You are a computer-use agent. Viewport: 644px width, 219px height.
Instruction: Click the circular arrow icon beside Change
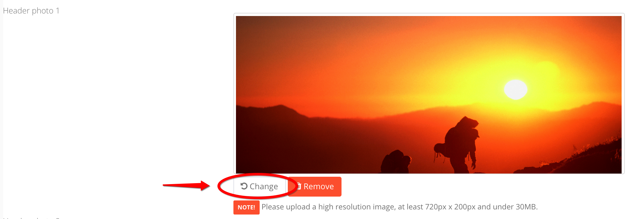click(244, 186)
